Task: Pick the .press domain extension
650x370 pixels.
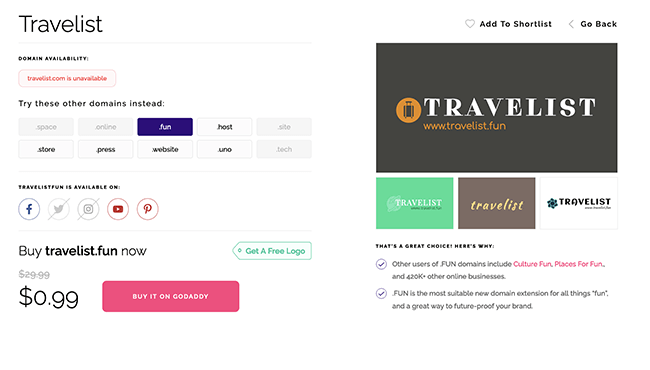Action: (106, 149)
